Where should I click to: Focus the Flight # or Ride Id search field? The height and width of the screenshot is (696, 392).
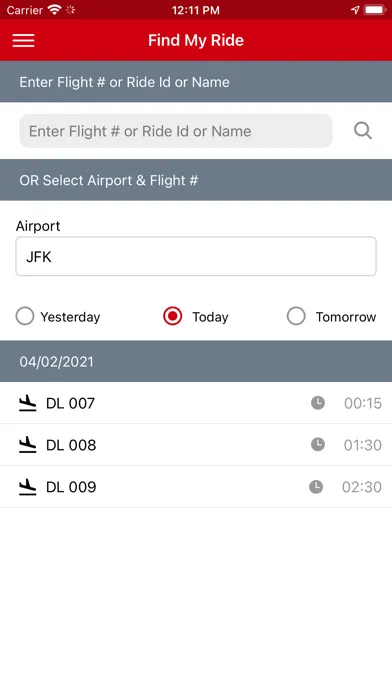pyautogui.click(x=176, y=131)
